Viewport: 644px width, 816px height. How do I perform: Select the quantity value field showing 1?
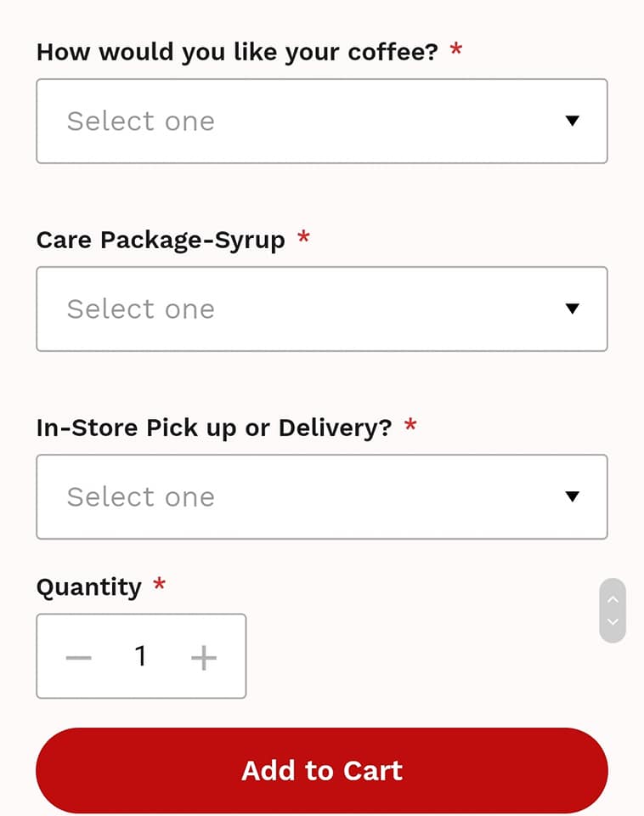pyautogui.click(x=141, y=656)
